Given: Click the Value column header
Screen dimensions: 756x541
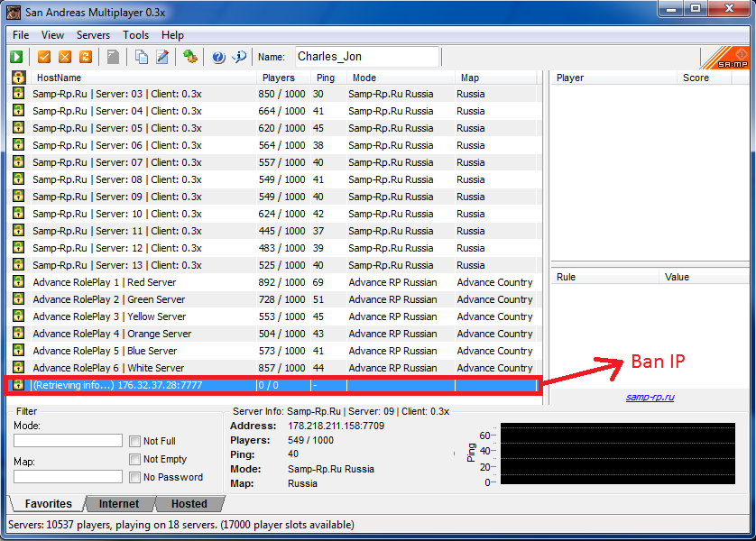Looking at the screenshot, I should pyautogui.click(x=703, y=277).
